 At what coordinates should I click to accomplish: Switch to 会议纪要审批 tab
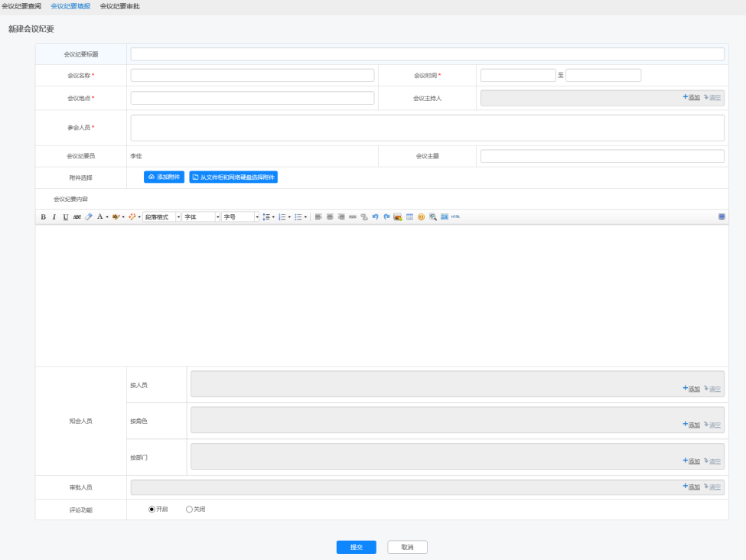(119, 6)
